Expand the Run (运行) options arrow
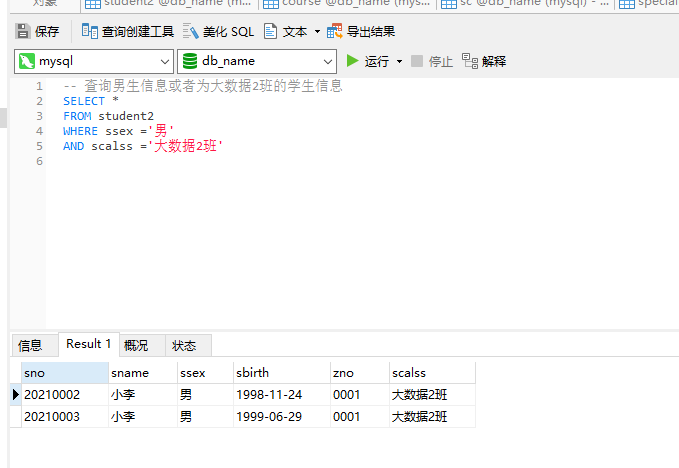 (x=399, y=61)
